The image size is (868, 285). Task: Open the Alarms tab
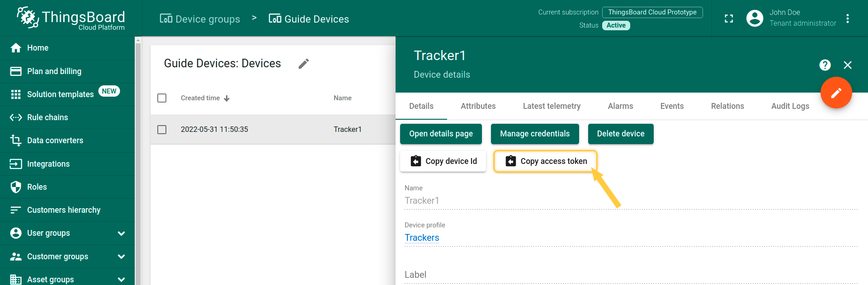(x=620, y=106)
